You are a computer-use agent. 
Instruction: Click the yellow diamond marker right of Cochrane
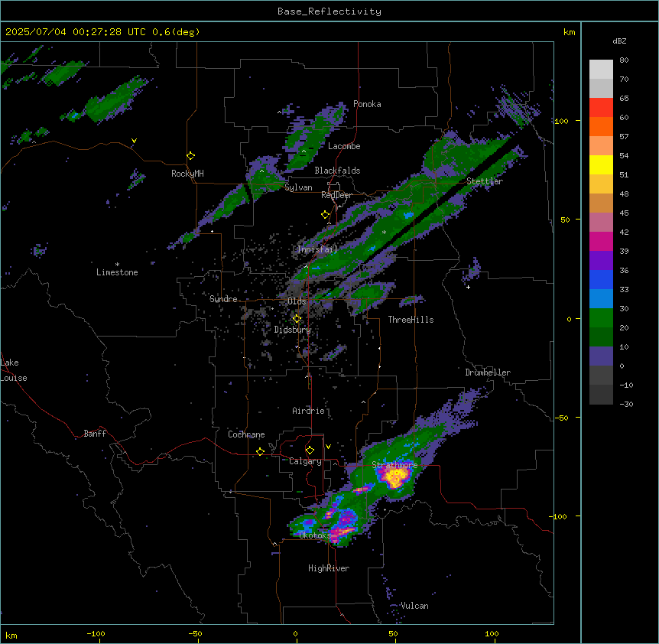pos(260,451)
